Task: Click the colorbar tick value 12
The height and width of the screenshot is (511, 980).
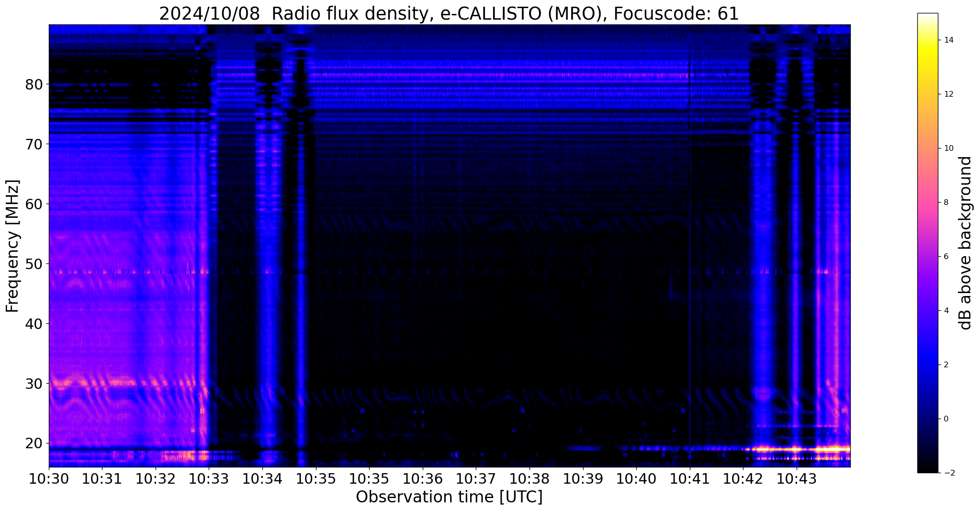Action: click(948, 94)
